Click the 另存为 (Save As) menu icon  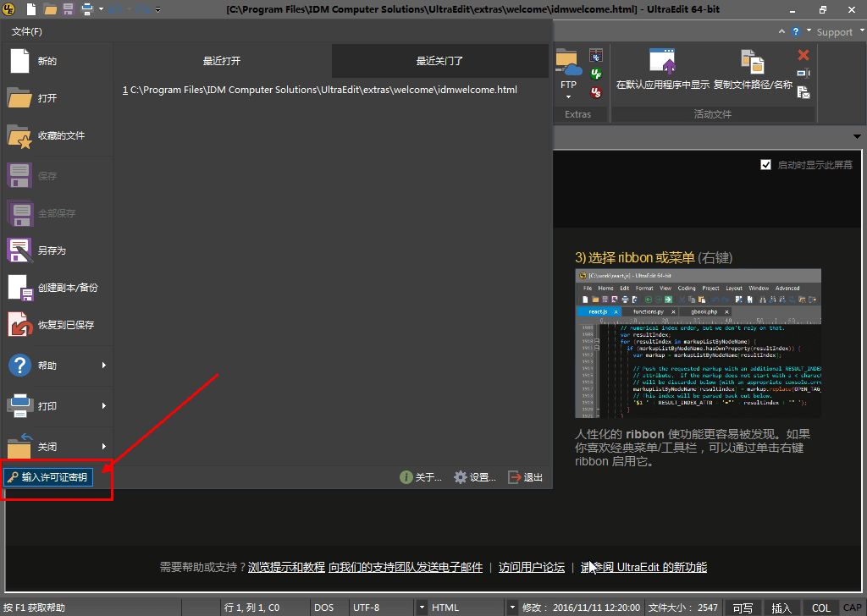point(19,250)
